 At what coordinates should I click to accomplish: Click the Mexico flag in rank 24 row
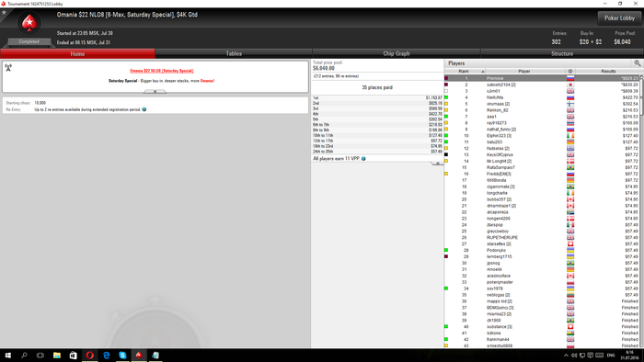click(570, 225)
